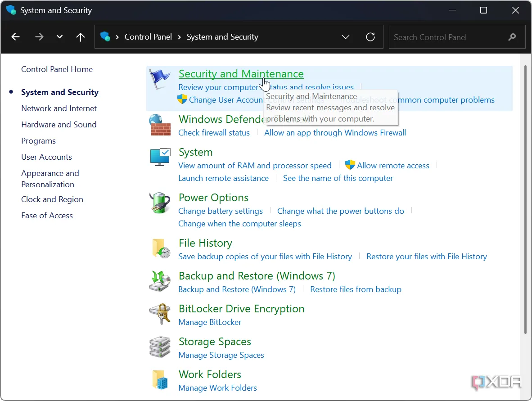Viewport: 532px width, 401px height.
Task: Click Manage BitLocker link
Action: tap(210, 322)
